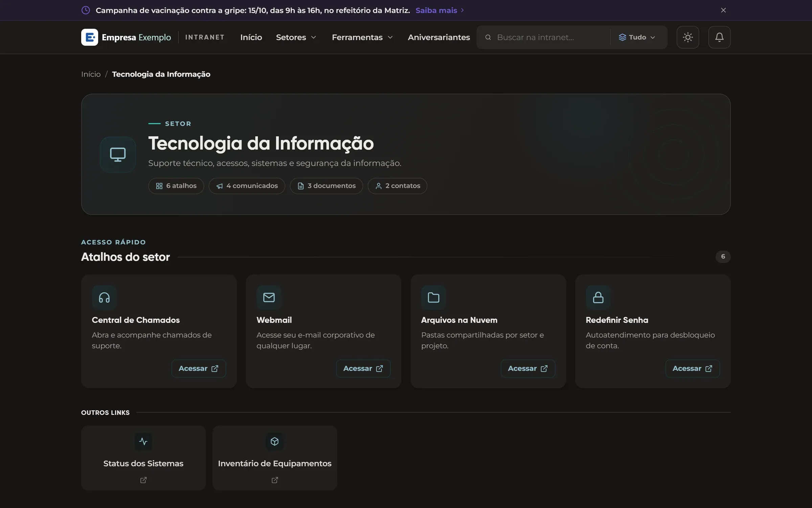
Task: Acessar the Central de Chamados
Action: click(x=199, y=368)
